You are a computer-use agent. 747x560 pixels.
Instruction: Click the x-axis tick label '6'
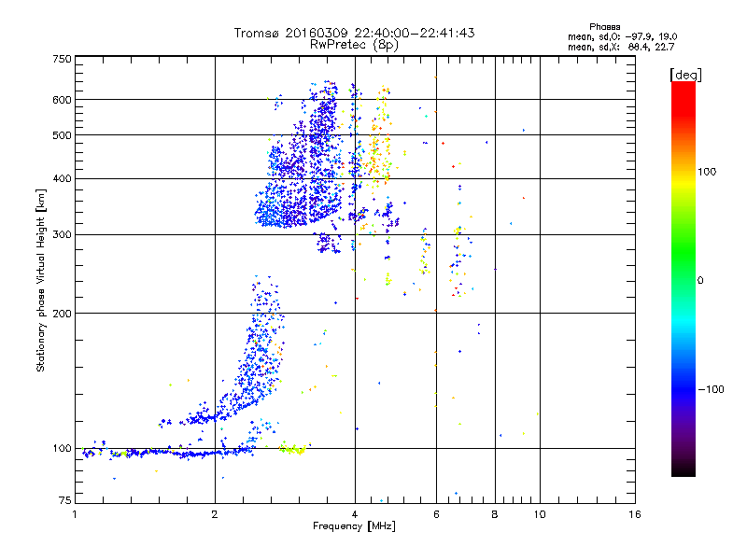[436, 514]
